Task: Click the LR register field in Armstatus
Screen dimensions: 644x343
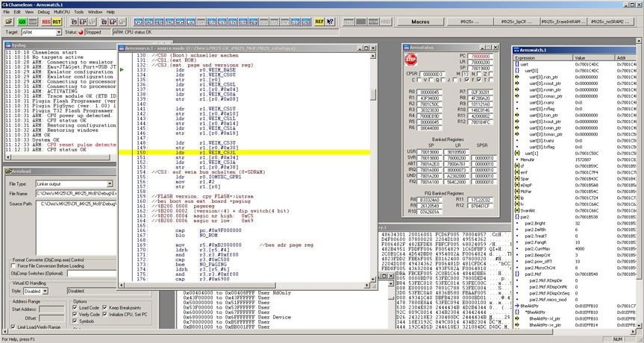Action: (x=481, y=62)
